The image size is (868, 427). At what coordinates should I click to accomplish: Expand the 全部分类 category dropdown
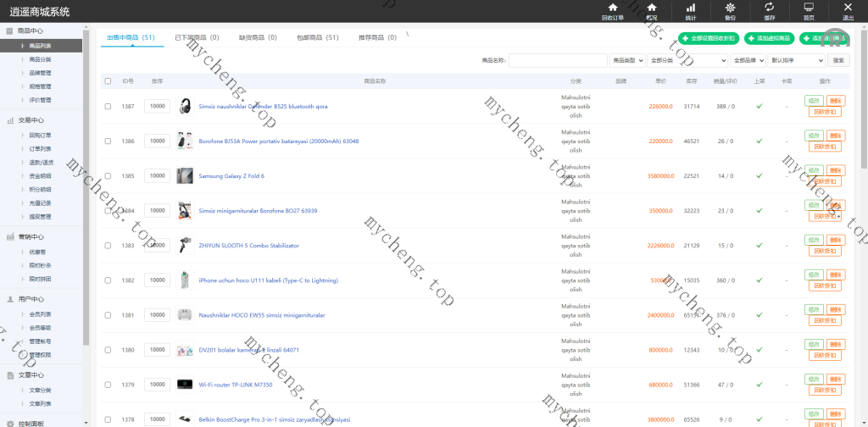point(688,60)
